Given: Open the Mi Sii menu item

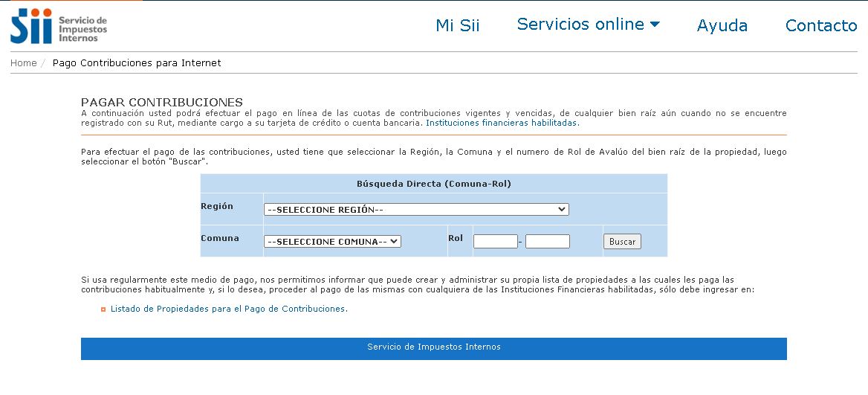Looking at the screenshot, I should (457, 25).
